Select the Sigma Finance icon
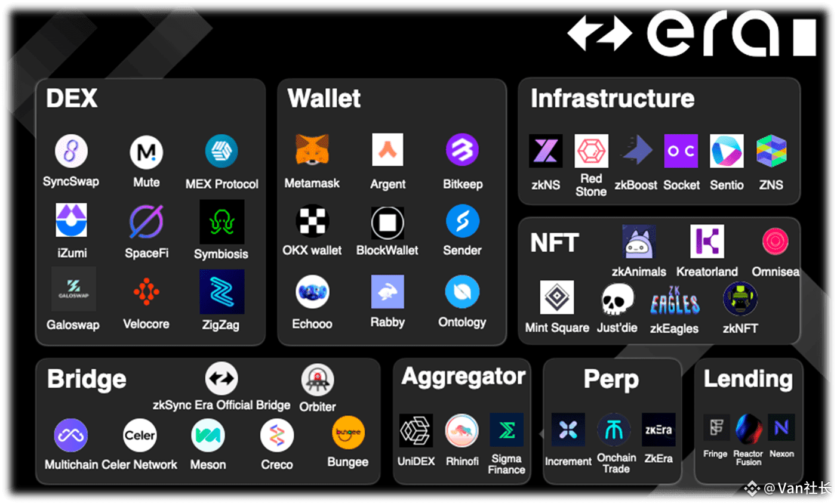Image resolution: width=837 pixels, height=504 pixels. click(x=506, y=429)
